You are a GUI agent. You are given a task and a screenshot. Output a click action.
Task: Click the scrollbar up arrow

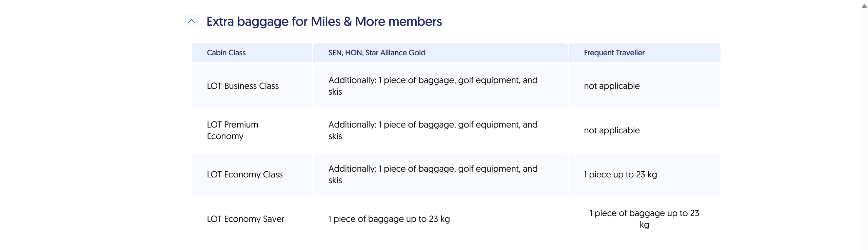coord(864,6)
